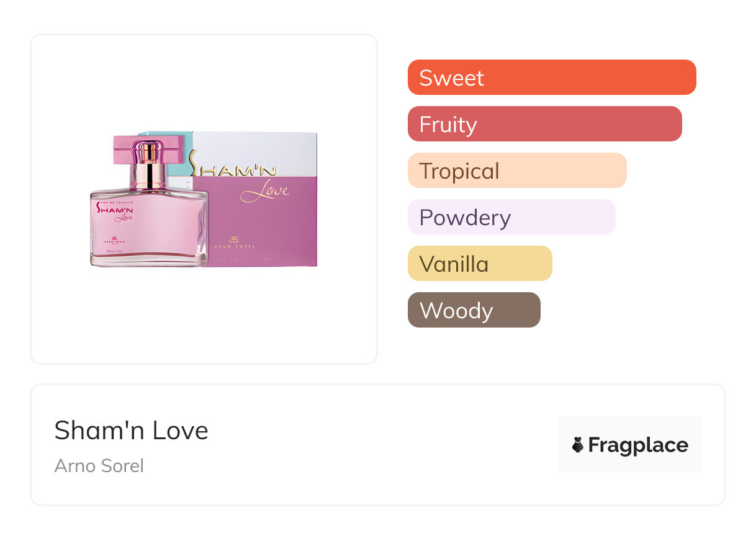Pick the Powdery accord bar
The image size is (756, 536).
[511, 217]
